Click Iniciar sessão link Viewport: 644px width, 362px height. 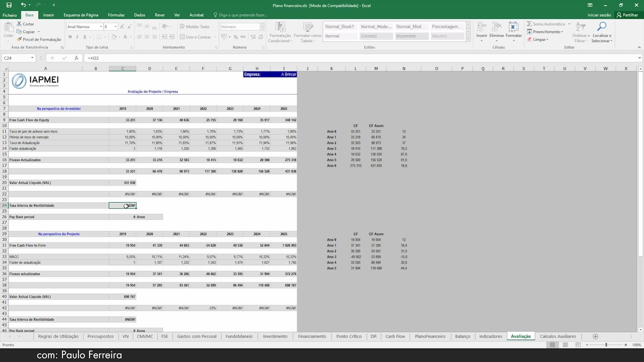[599, 15]
